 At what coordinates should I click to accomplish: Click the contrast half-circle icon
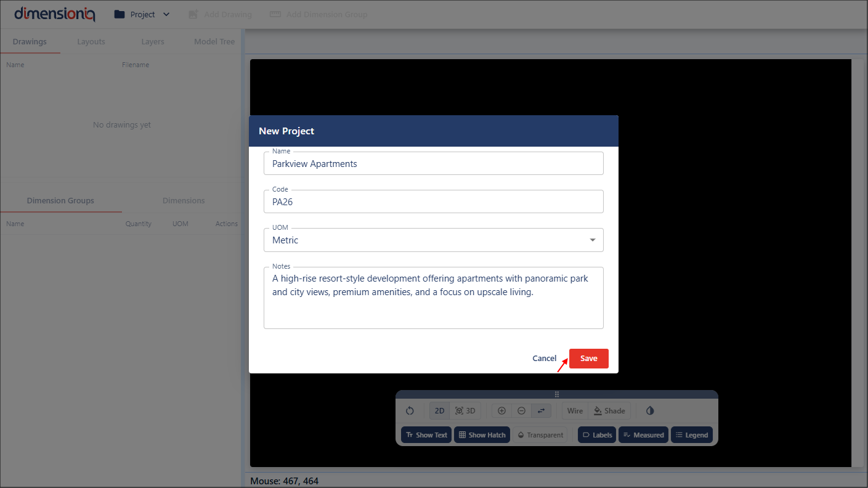pyautogui.click(x=650, y=411)
